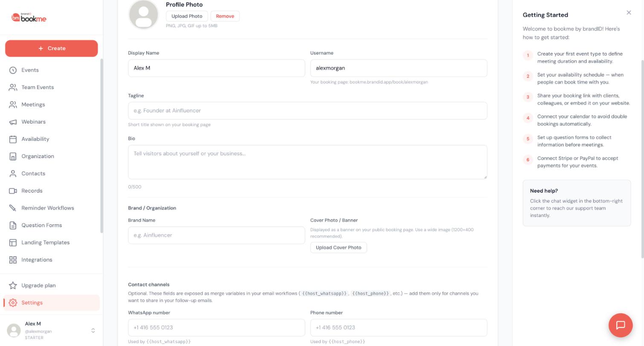Open the chat support widget

(x=621, y=325)
